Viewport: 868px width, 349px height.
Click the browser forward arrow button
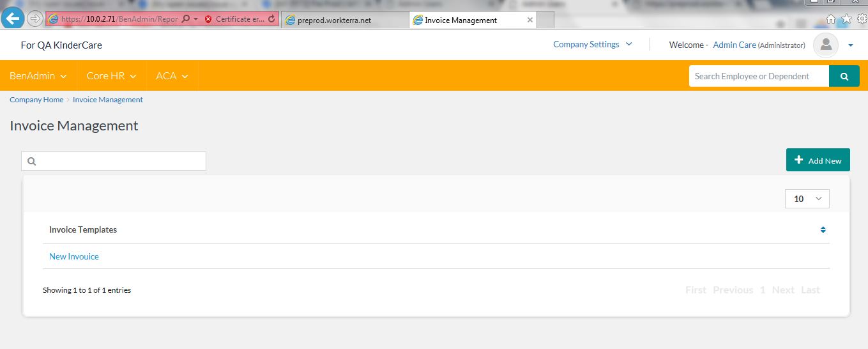(35, 19)
